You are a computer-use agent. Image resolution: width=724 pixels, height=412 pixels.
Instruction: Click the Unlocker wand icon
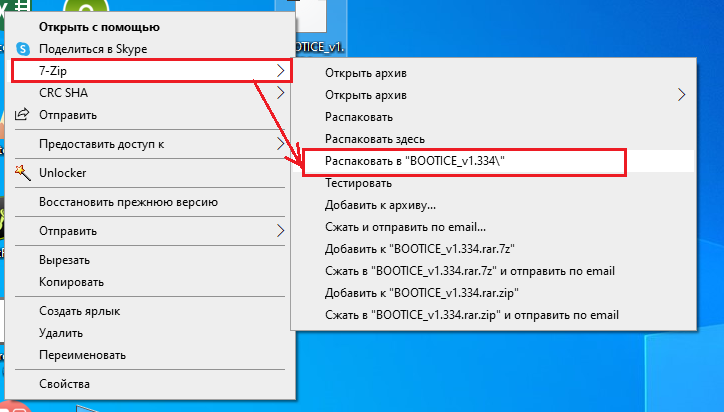(x=23, y=172)
